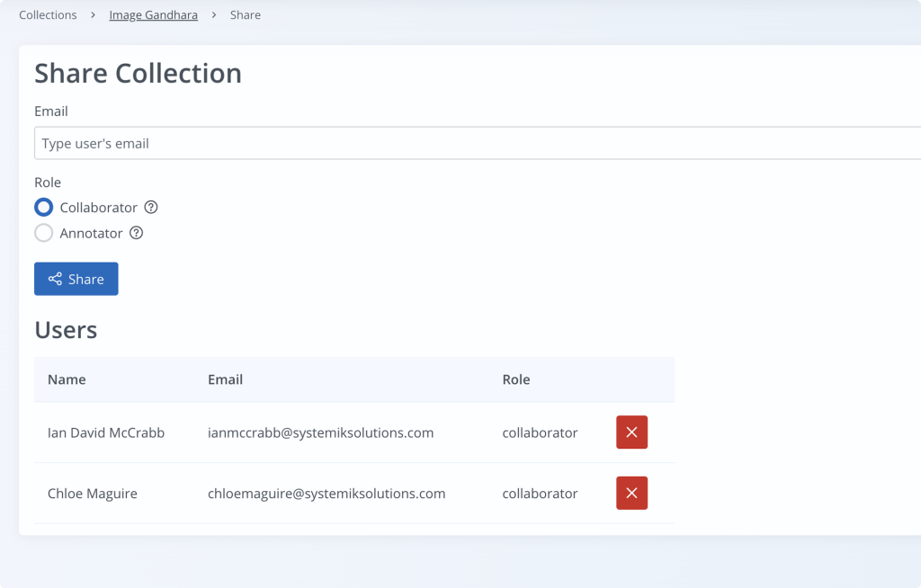
Task: Open the Collaborator role help icon
Action: pos(151,208)
